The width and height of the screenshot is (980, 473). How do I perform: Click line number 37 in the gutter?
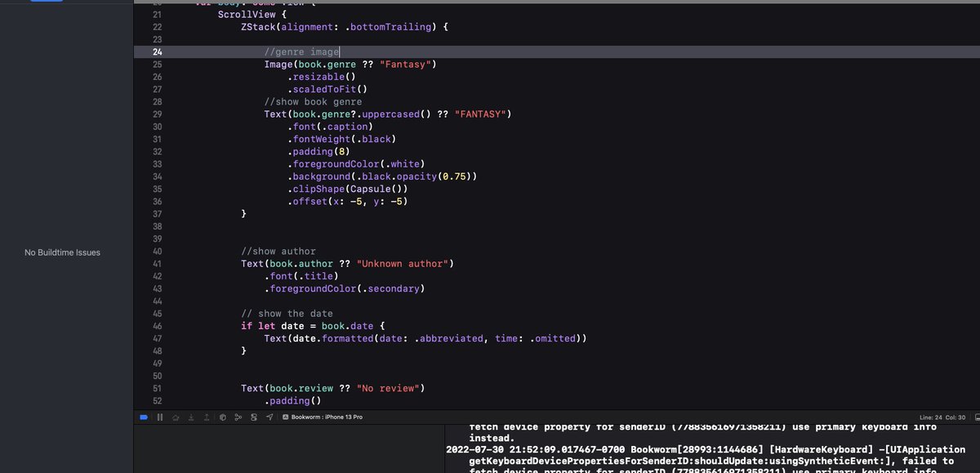(x=158, y=214)
